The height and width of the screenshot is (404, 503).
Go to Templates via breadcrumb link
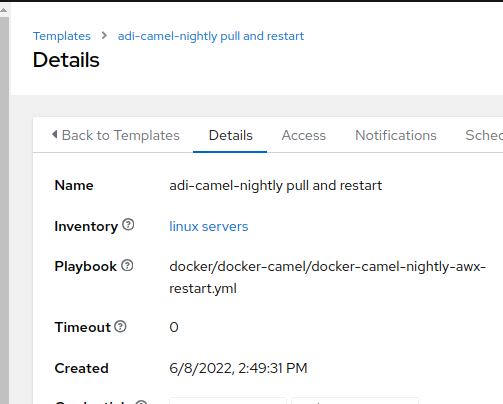(62, 36)
